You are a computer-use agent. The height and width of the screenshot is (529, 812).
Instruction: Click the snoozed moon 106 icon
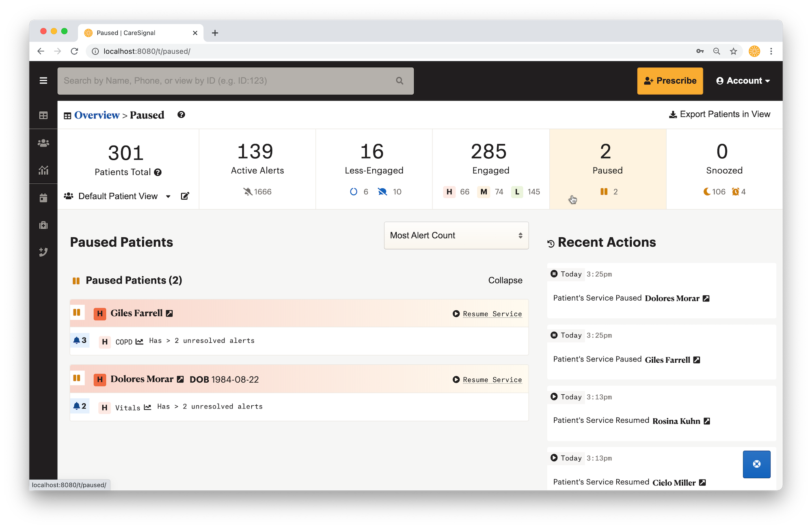[707, 191]
